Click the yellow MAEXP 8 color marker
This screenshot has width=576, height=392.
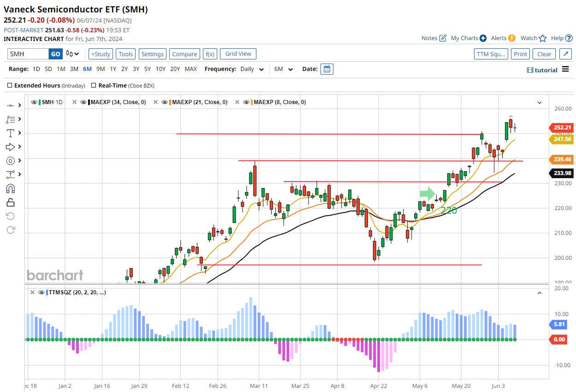pyautogui.click(x=252, y=102)
